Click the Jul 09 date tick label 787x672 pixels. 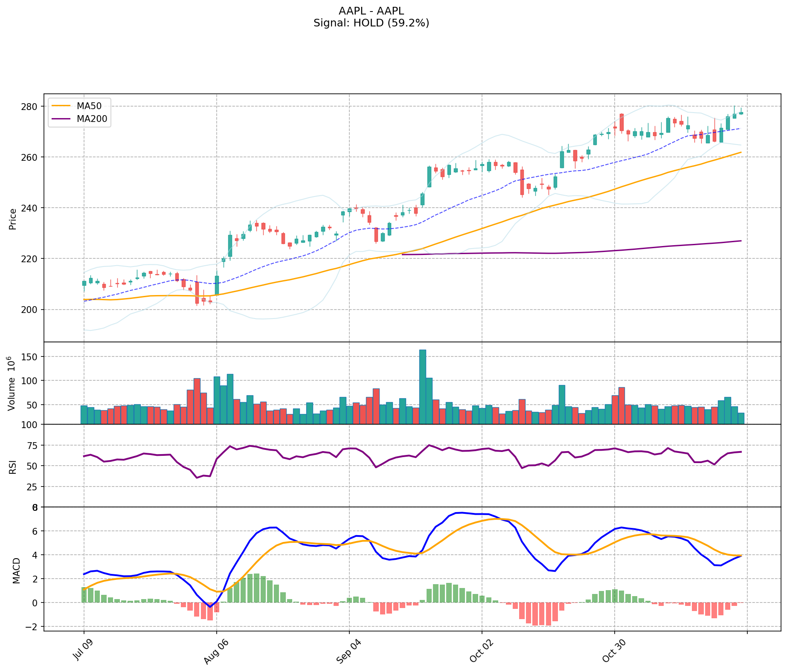coord(83,652)
